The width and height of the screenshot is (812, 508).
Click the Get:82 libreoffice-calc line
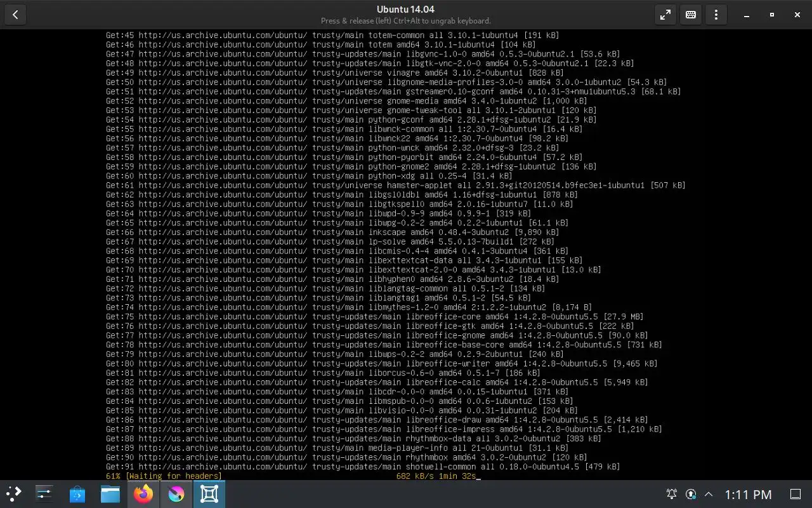[x=377, y=383]
